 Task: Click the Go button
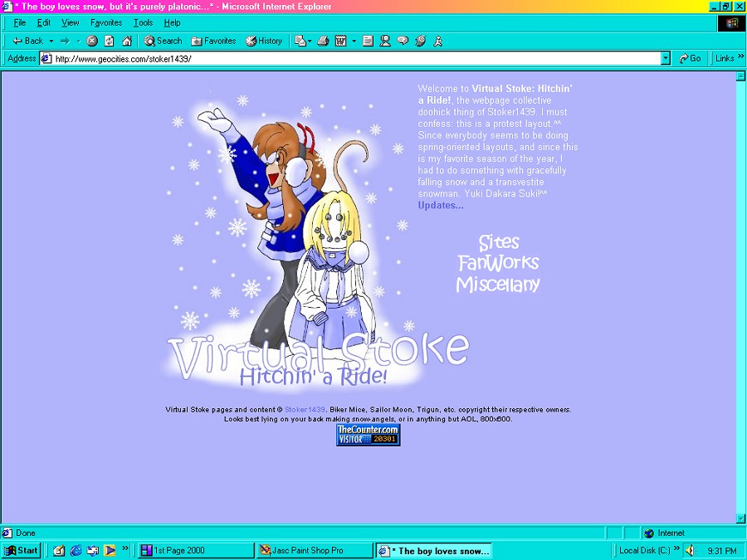pyautogui.click(x=690, y=58)
